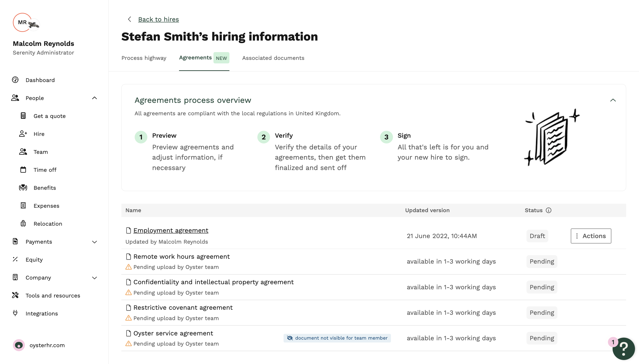
Task: Open the Dashboard gauge icon
Action: [15, 80]
